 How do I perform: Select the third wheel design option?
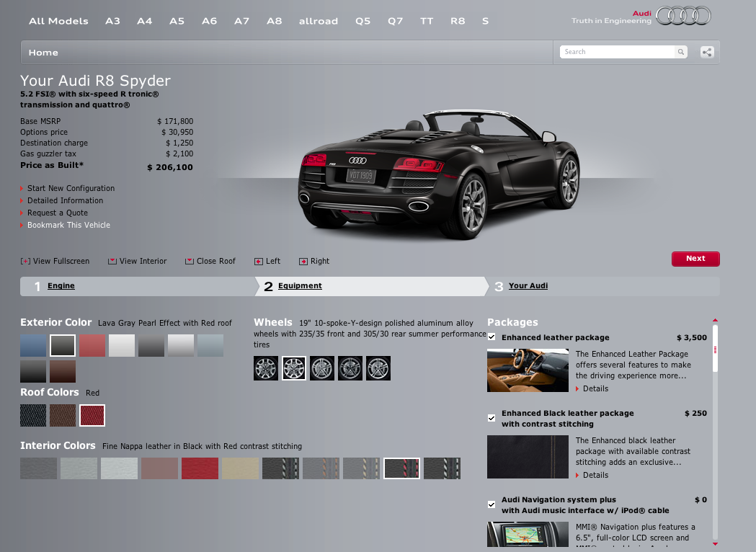(x=322, y=368)
